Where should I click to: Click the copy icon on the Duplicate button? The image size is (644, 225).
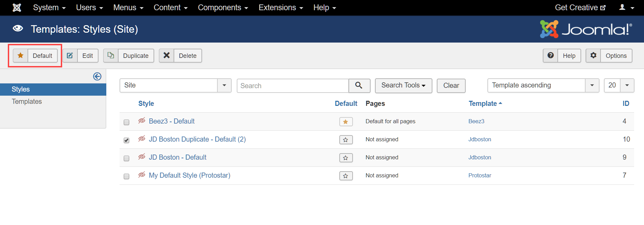tap(111, 55)
